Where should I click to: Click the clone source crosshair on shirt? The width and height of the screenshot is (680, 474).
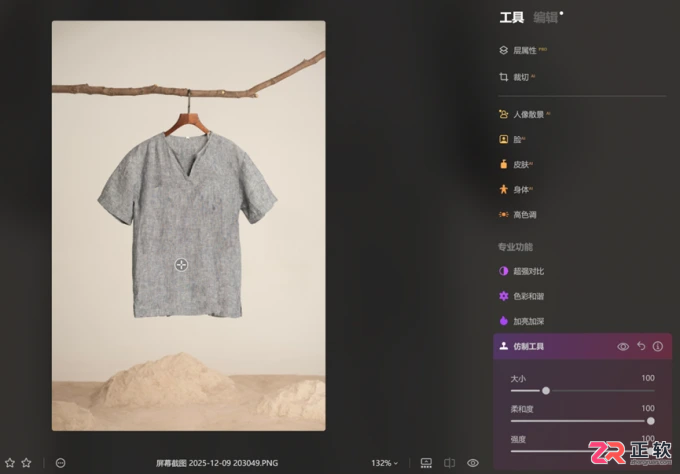181,265
